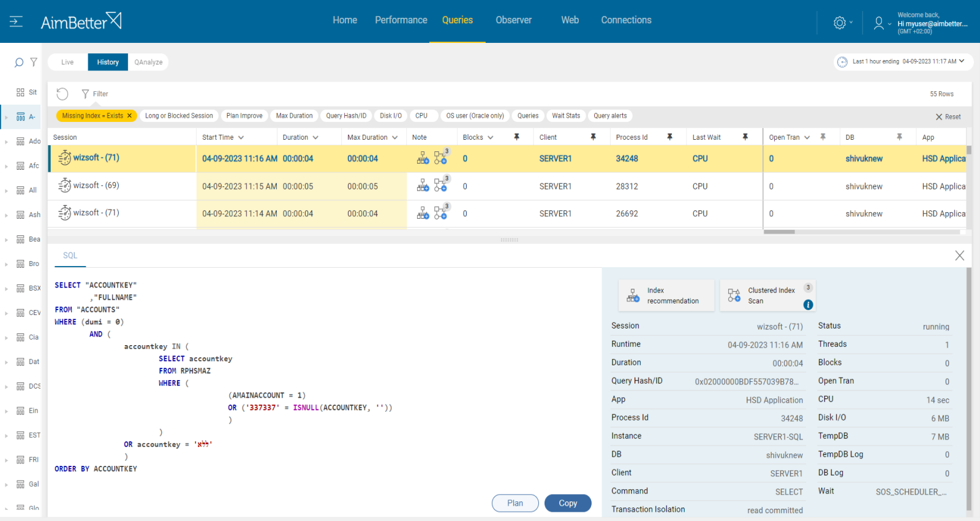Open Open Tran column dropdown
Screen dimensions: 980x521
pos(807,138)
